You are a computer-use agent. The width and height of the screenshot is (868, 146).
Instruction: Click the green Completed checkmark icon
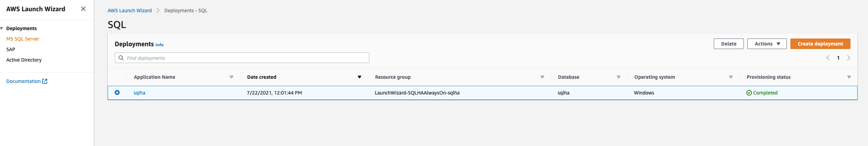coord(749,93)
